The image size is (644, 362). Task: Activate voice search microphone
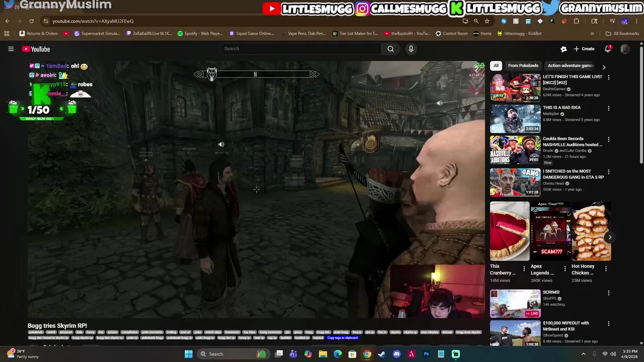click(x=411, y=49)
